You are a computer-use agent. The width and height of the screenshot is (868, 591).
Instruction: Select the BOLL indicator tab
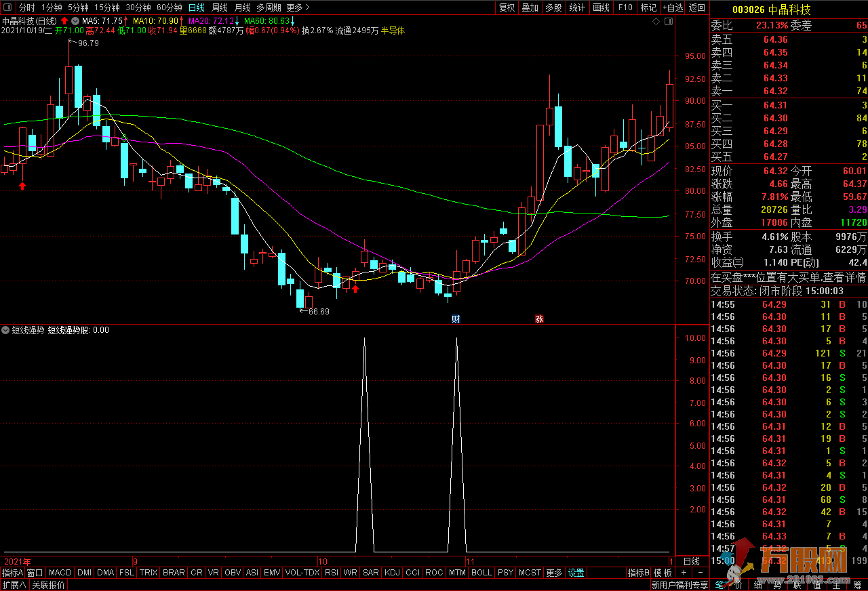tap(481, 573)
